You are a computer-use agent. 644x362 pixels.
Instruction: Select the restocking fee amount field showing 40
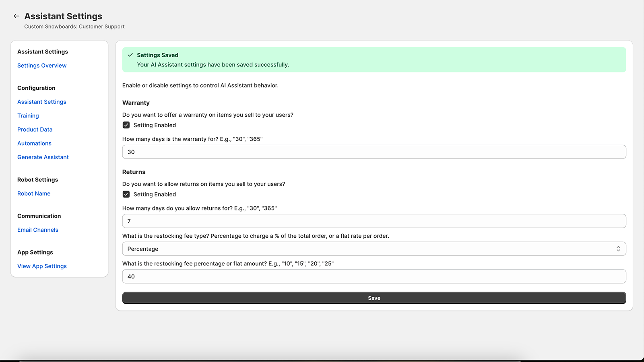(374, 276)
